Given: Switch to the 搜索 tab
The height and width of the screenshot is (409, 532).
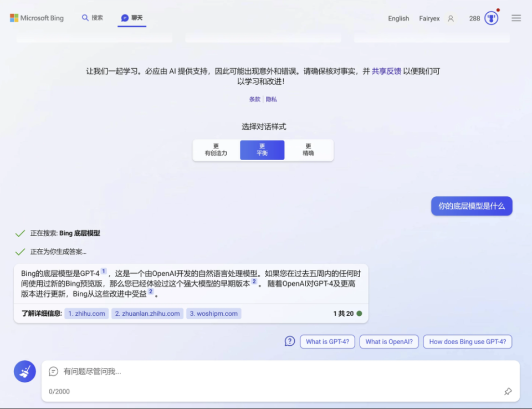Looking at the screenshot, I should pyautogui.click(x=92, y=17).
